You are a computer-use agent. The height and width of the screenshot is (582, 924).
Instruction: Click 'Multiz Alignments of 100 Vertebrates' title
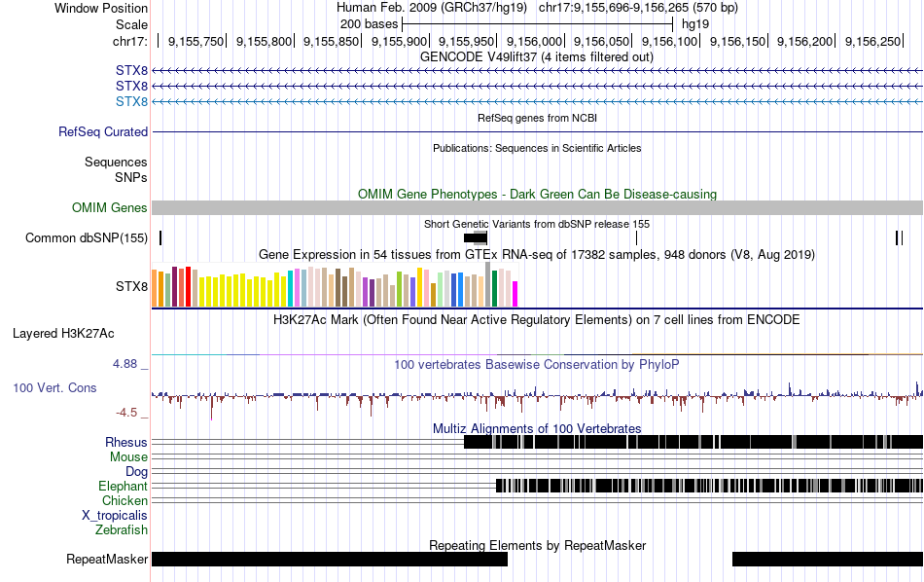(x=537, y=428)
